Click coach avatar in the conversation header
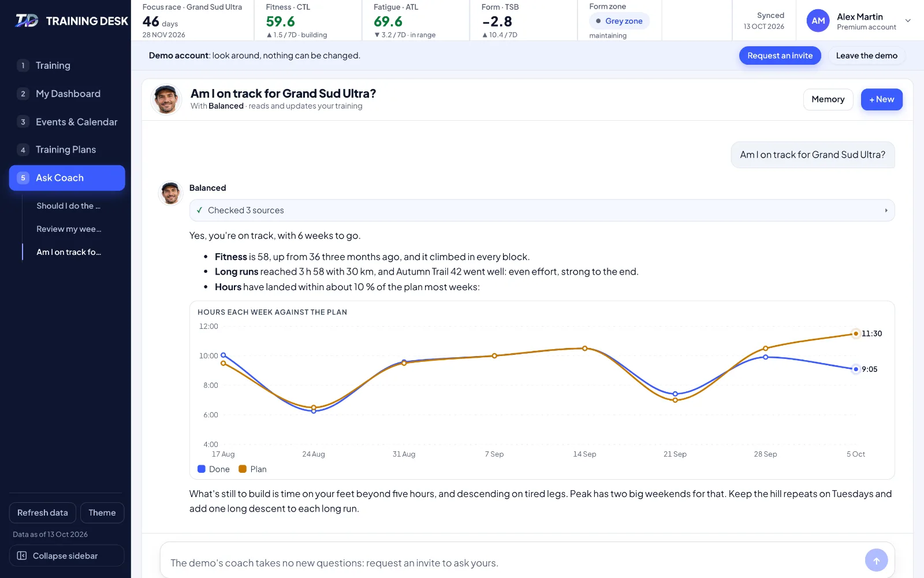 (166, 99)
